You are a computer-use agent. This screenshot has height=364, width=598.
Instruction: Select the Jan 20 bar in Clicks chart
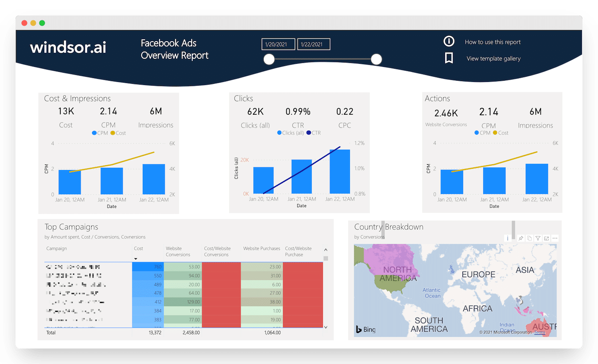pos(263,180)
